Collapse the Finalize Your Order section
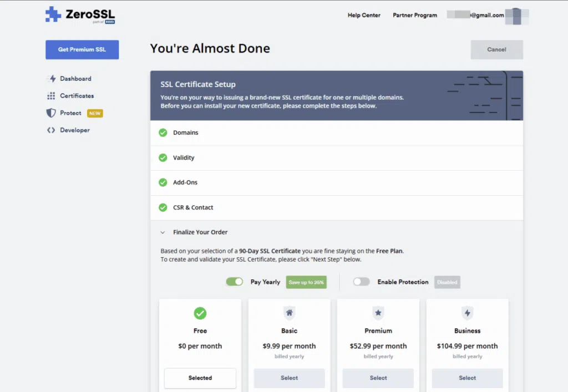This screenshot has width=568, height=392. click(x=163, y=232)
